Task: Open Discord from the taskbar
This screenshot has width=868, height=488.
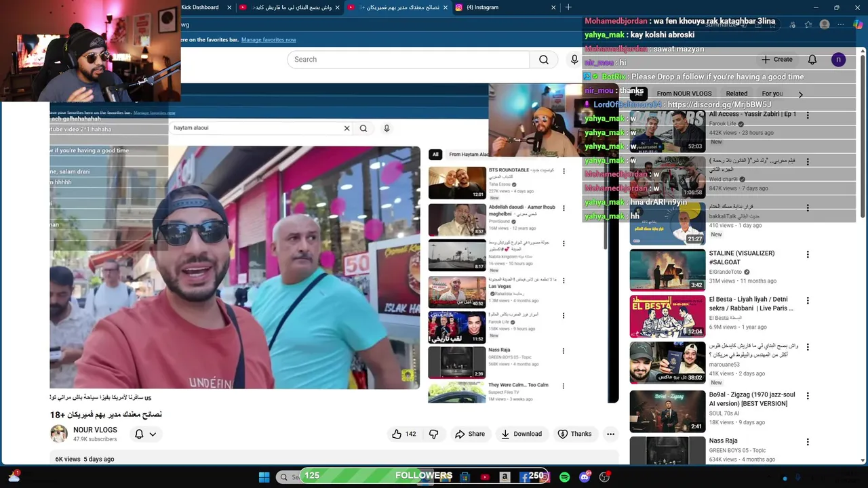Action: pyautogui.click(x=585, y=477)
